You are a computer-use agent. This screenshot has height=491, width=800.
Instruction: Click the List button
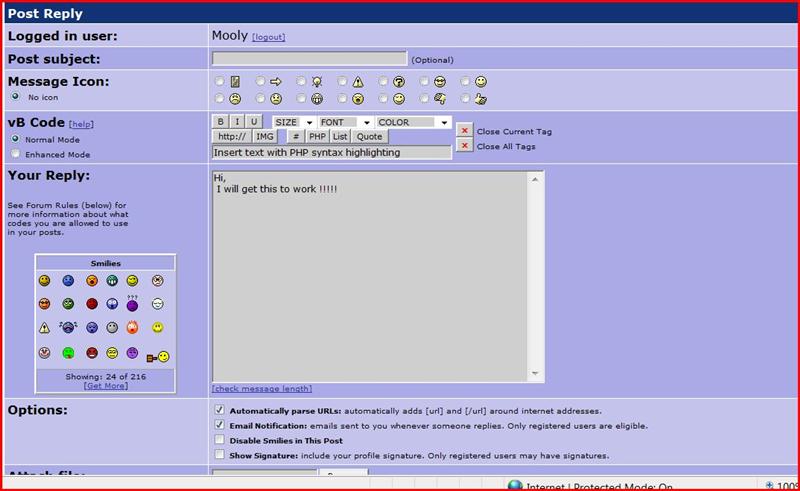coord(340,136)
